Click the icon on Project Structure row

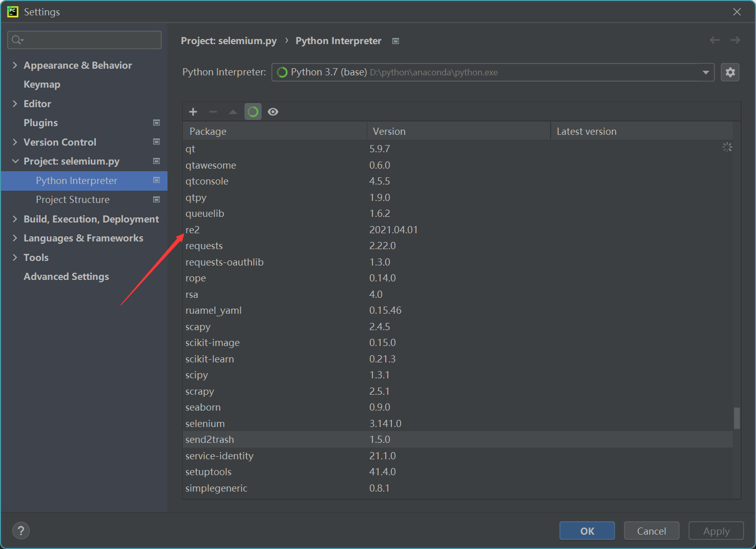[157, 199]
